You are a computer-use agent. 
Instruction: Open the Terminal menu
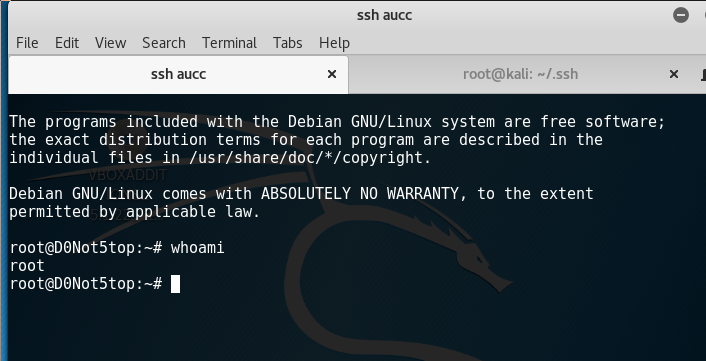(x=229, y=43)
